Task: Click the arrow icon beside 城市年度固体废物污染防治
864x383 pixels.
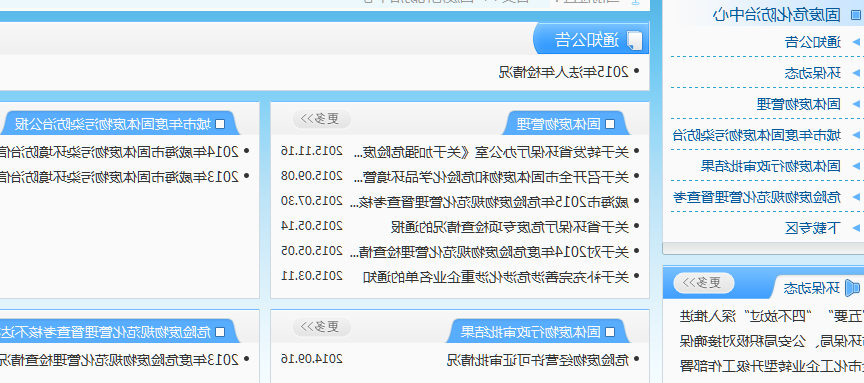Action: pyautogui.click(x=856, y=134)
